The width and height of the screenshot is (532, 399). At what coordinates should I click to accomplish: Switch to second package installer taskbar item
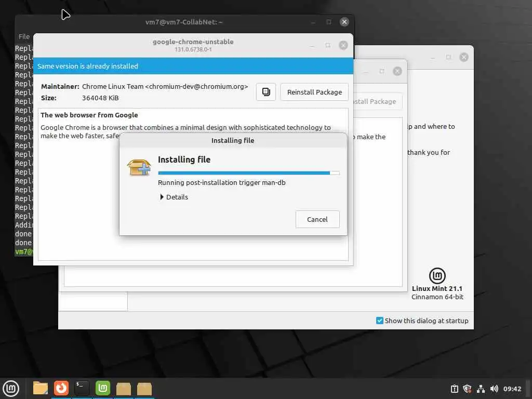click(x=144, y=389)
